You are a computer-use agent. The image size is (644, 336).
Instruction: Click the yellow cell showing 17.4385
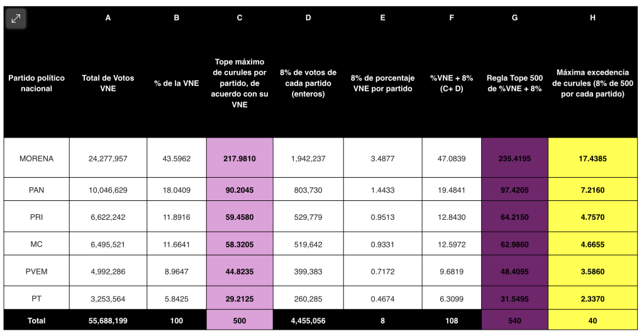(x=592, y=158)
